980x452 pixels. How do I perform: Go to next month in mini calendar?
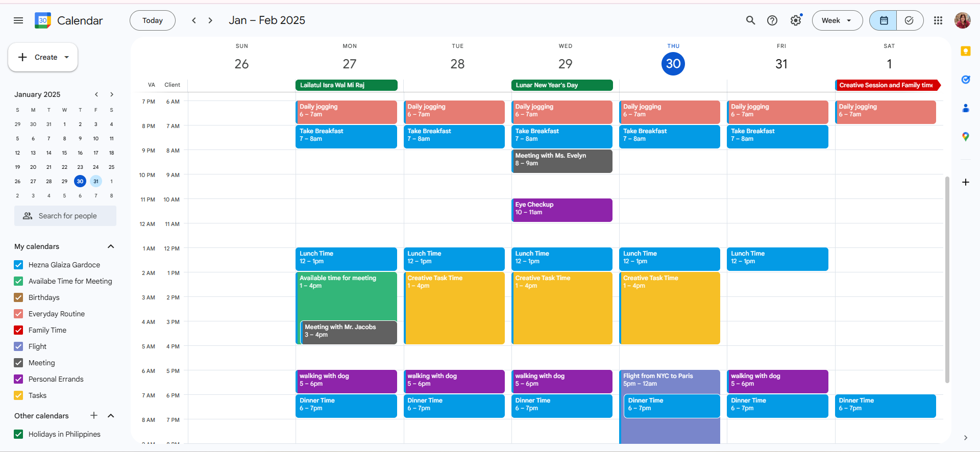coord(112,94)
